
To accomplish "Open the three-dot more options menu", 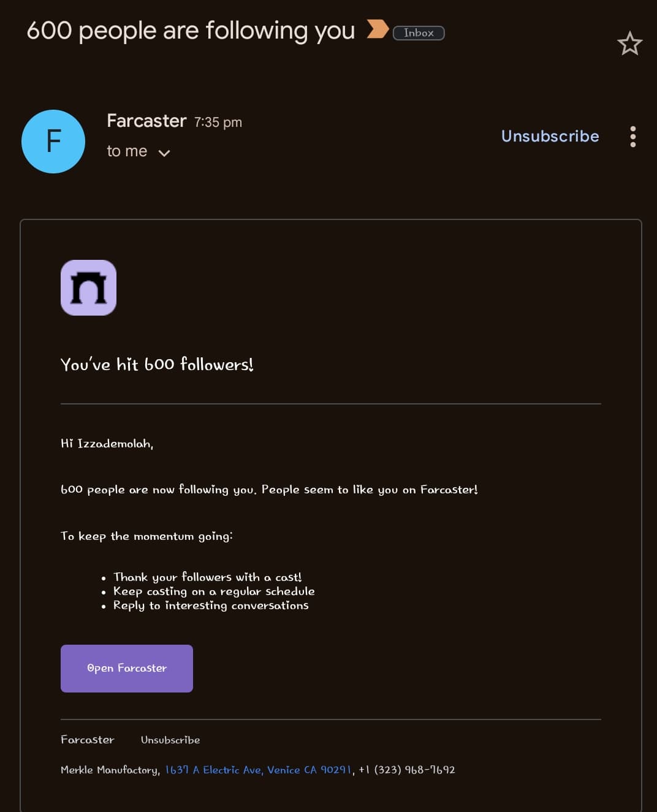I will tap(632, 137).
